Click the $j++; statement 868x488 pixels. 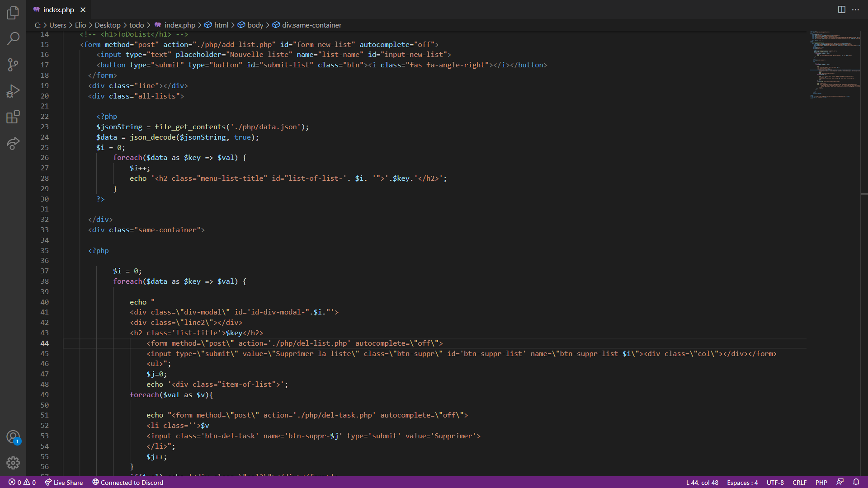click(156, 457)
